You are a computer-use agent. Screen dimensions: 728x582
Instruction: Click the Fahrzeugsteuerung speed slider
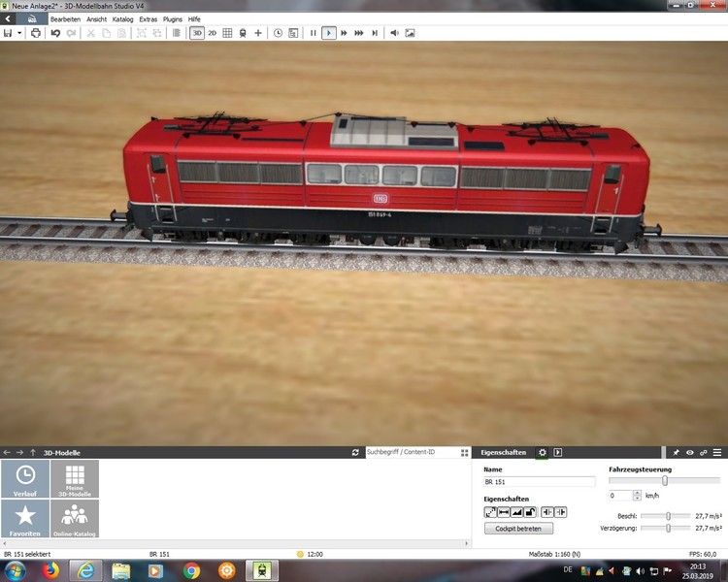pos(664,481)
